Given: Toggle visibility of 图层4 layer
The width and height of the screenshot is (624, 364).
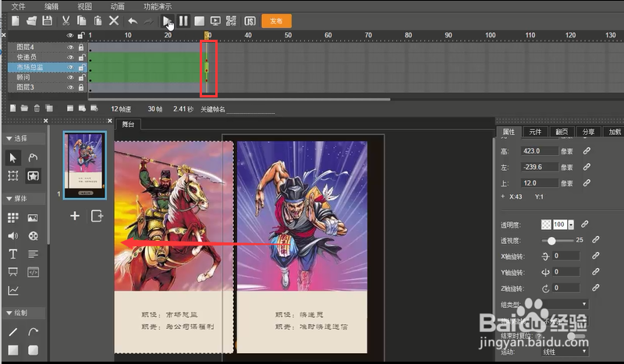Looking at the screenshot, I should tap(70, 48).
